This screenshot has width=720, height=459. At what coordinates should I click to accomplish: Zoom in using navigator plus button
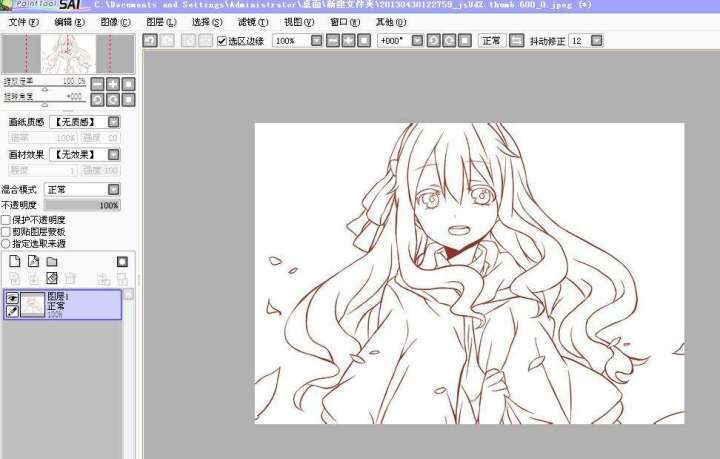pos(112,83)
